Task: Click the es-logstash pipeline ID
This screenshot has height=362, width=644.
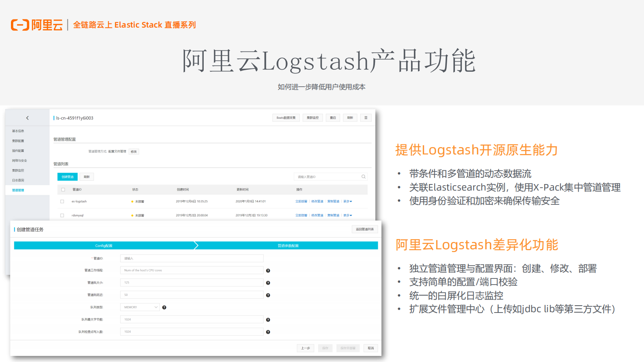Action: 79,201
